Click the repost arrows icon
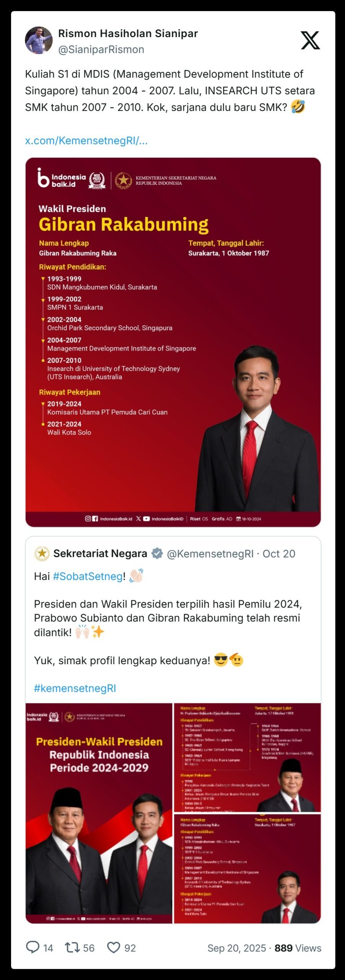Screen dimensions: 345x980 coord(72,947)
